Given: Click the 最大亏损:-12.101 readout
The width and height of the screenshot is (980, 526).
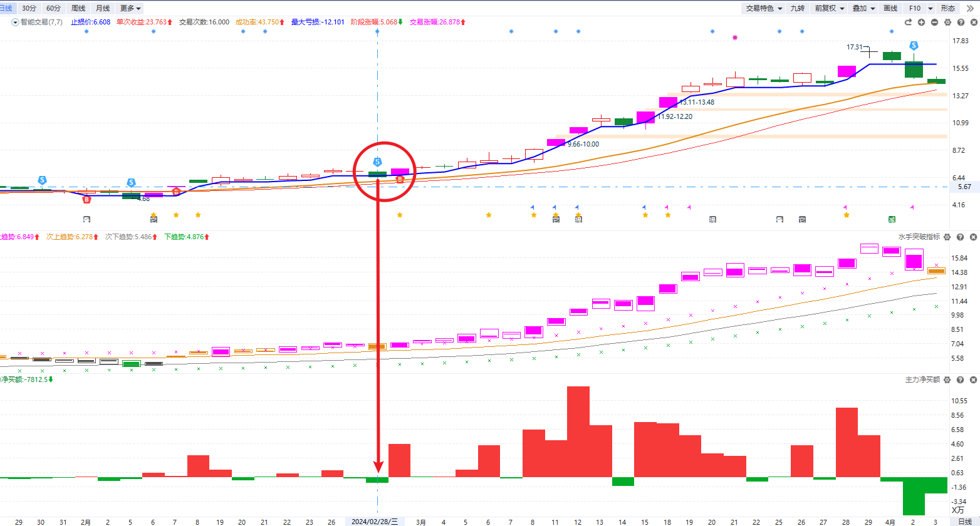Looking at the screenshot, I should pyautogui.click(x=318, y=22).
